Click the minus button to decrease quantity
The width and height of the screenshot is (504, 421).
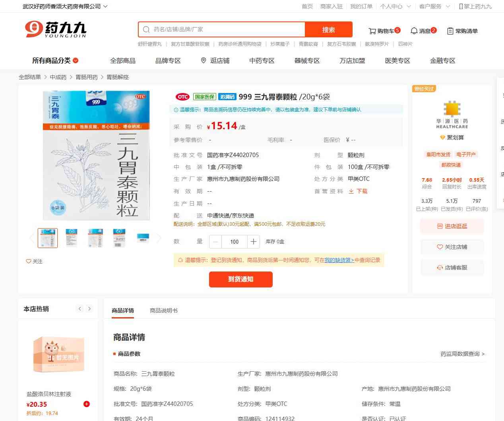coord(215,241)
